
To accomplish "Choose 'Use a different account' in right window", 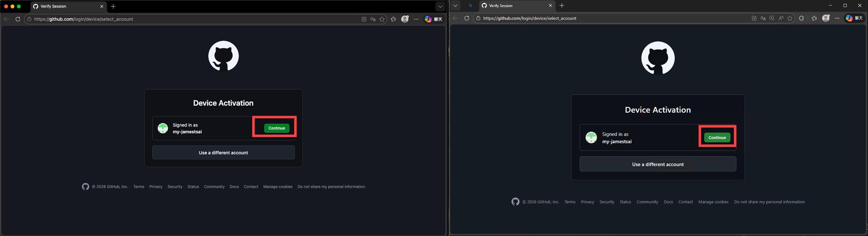I will point(657,164).
